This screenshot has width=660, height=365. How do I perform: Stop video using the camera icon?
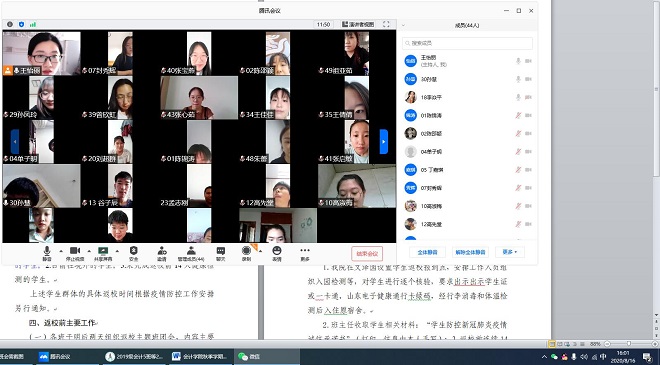(75, 253)
